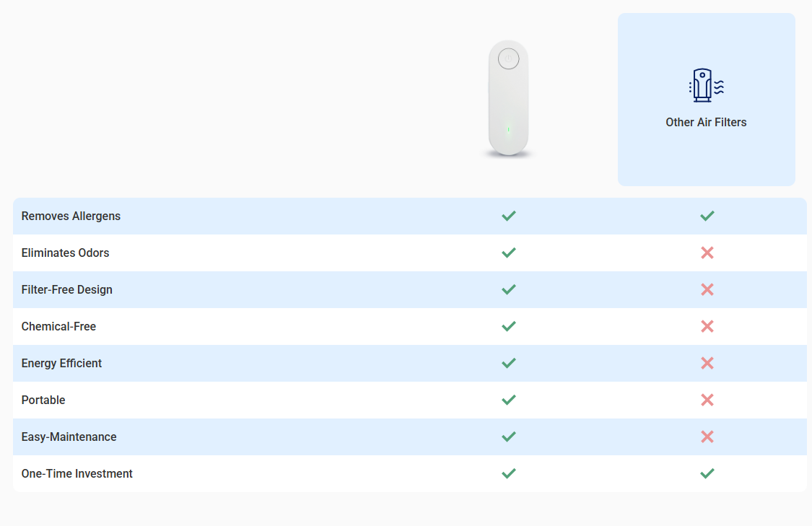Select the Portable feature label
The width and height of the screenshot is (812, 526).
(x=43, y=400)
